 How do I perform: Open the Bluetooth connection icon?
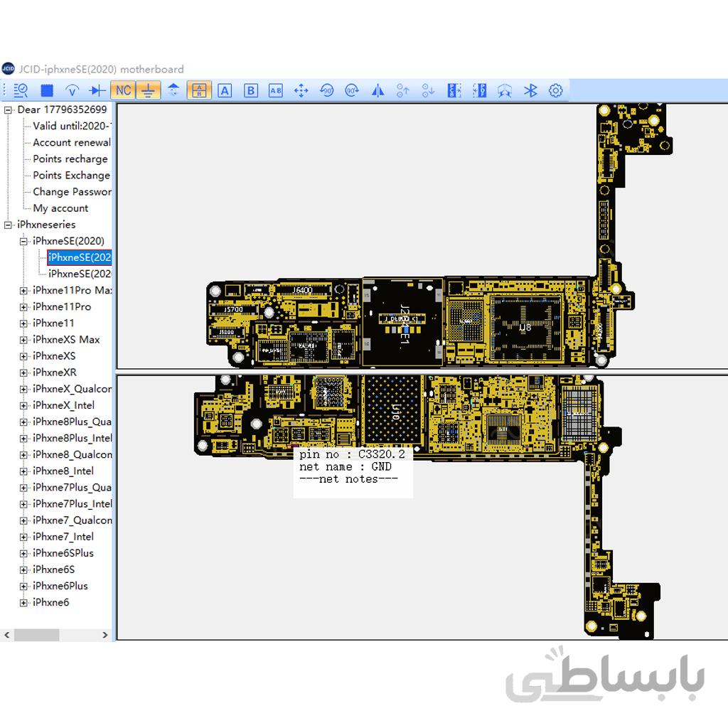[x=530, y=90]
